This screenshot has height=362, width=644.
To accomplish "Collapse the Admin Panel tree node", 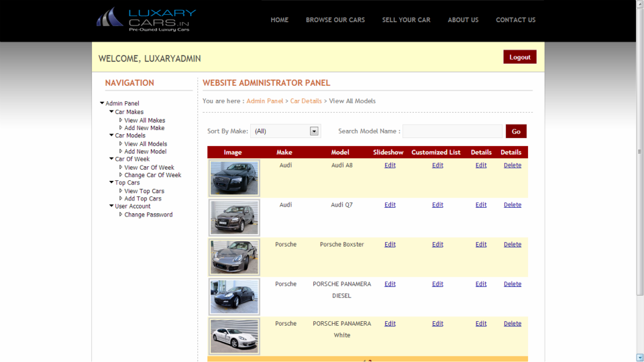I will 102,103.
